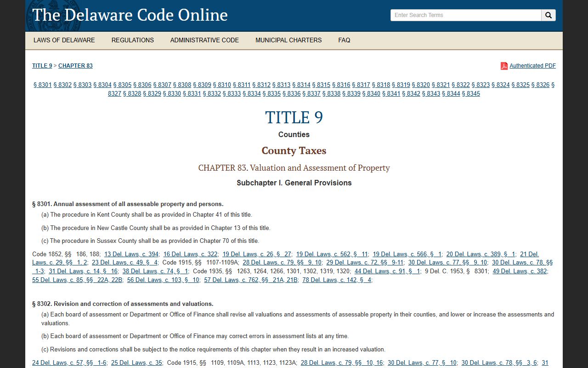Open 24 Del. Laws, c. 57, §§ 1-6 citation
The width and height of the screenshot is (588, 368).
pos(69,363)
